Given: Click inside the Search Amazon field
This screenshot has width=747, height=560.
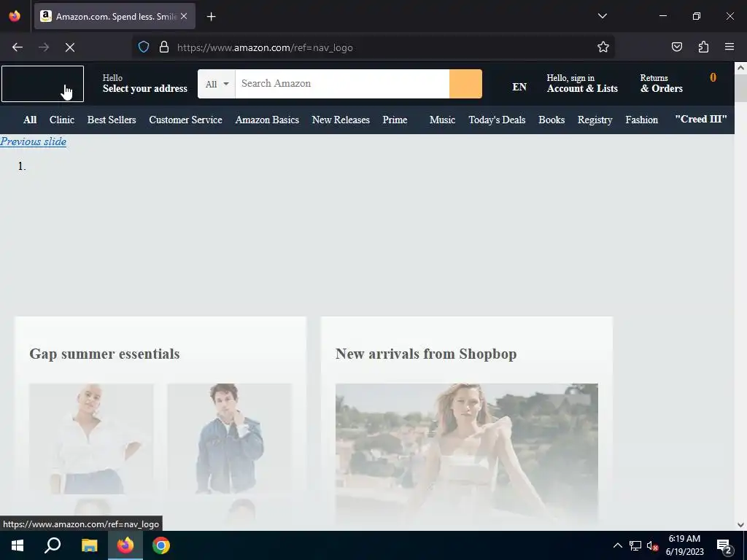Looking at the screenshot, I should [342, 84].
